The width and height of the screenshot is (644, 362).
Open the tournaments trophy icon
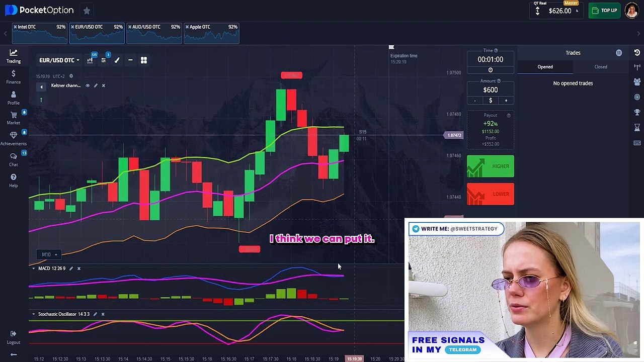(x=637, y=112)
